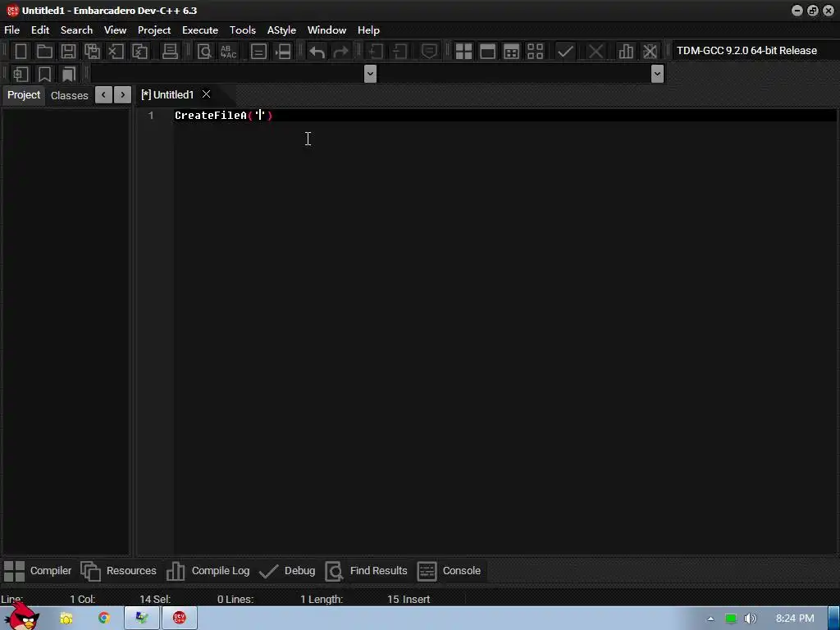840x630 pixels.
Task: Show hidden tray icons arrow
Action: point(710,619)
